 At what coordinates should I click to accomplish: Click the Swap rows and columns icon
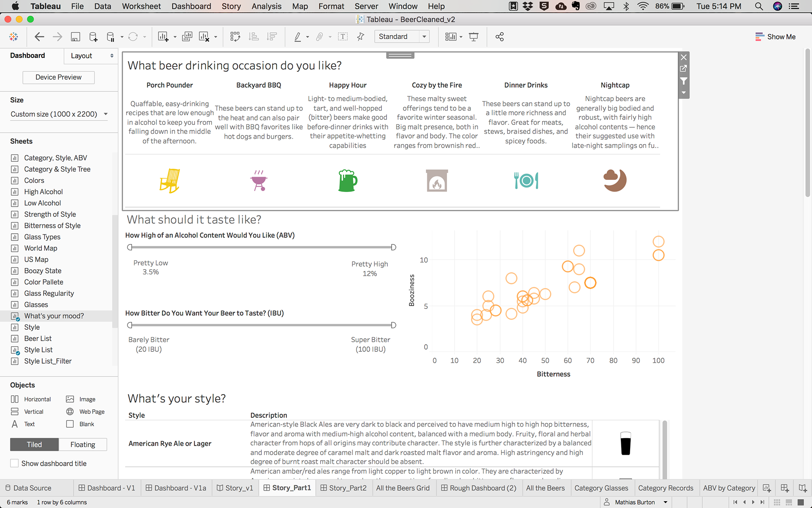(235, 37)
